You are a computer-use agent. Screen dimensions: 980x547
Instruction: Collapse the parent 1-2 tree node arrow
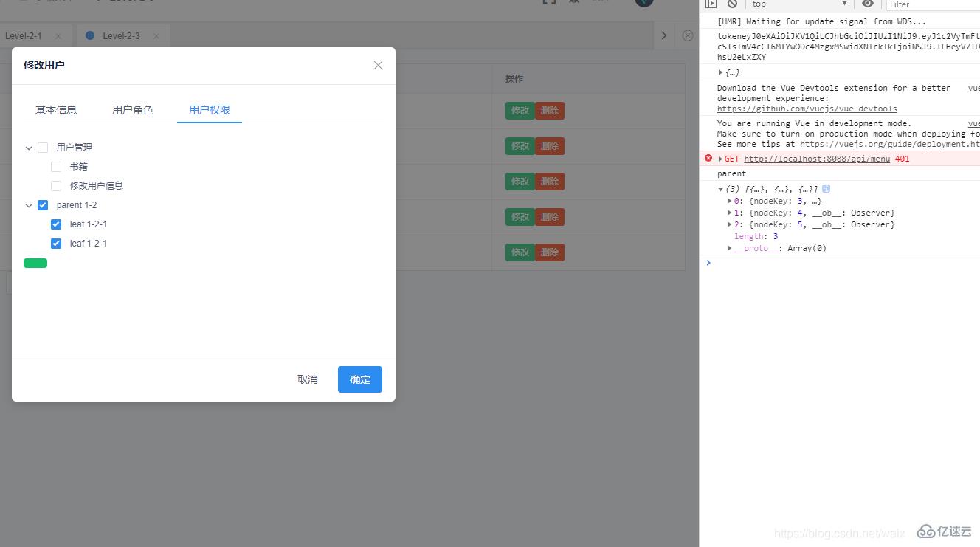pos(29,205)
